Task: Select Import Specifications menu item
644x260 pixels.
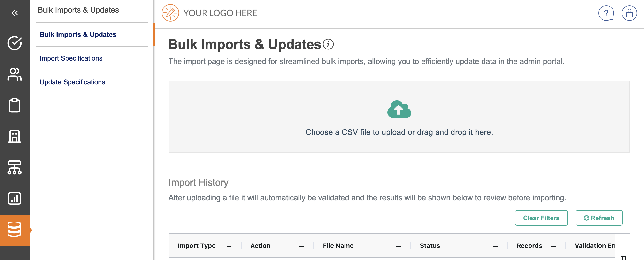Action: point(71,58)
